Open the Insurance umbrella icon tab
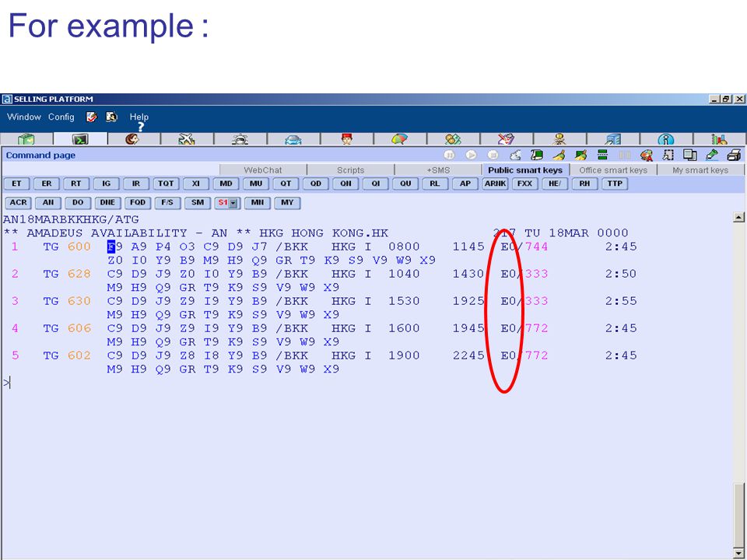Image resolution: width=747 pixels, height=560 pixels. [399, 139]
